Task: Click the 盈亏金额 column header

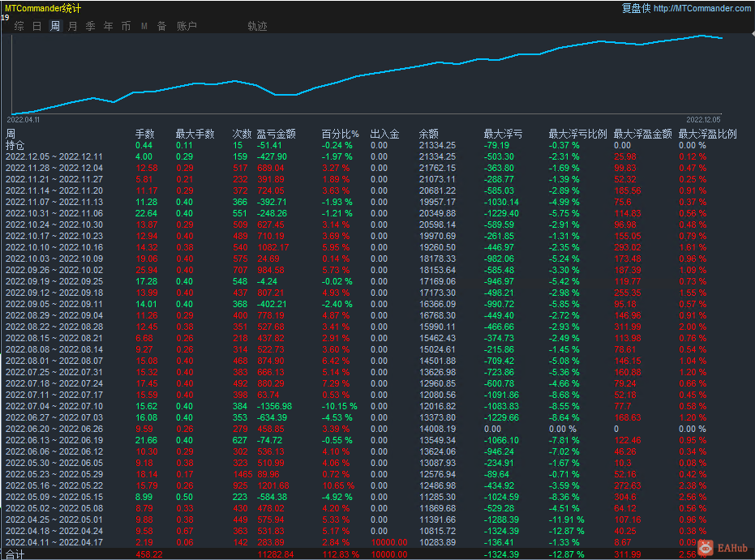Action: 276,134
